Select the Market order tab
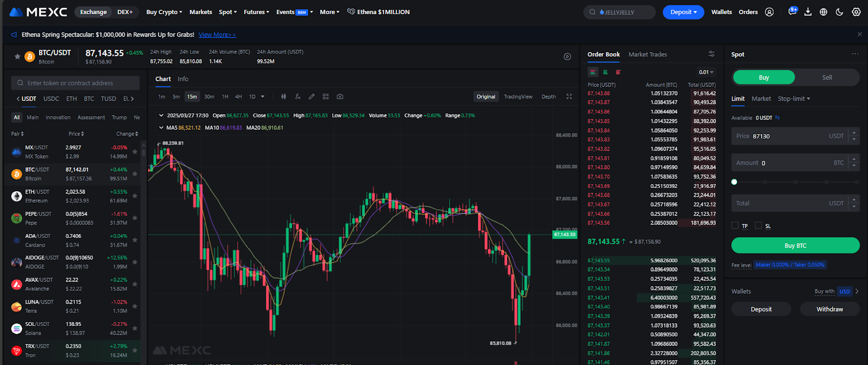Image resolution: width=868 pixels, height=365 pixels. [761, 99]
